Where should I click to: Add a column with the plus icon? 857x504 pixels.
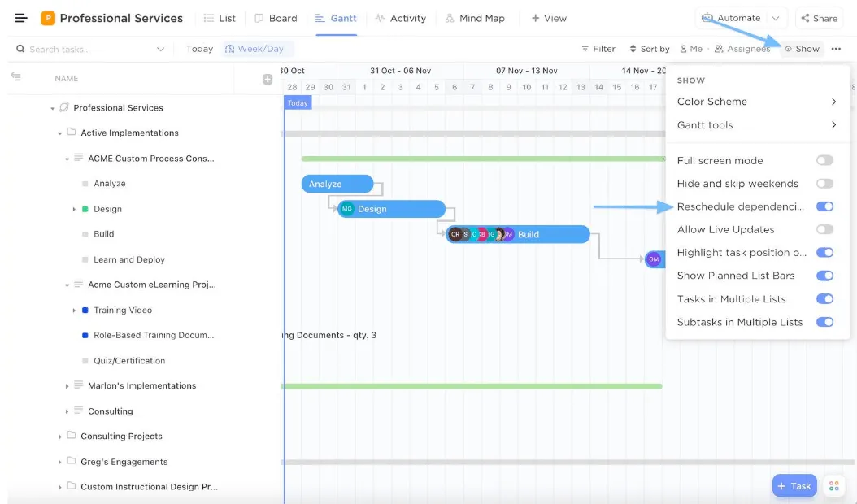[268, 80]
